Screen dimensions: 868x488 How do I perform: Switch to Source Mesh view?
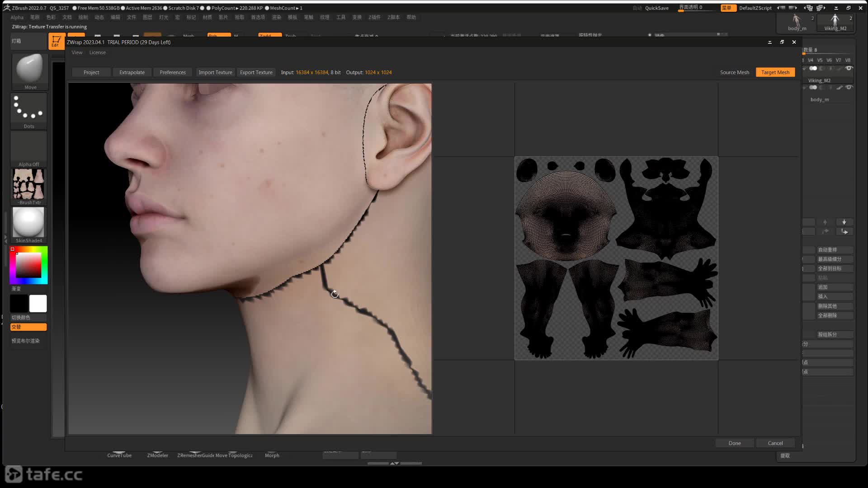(x=734, y=72)
